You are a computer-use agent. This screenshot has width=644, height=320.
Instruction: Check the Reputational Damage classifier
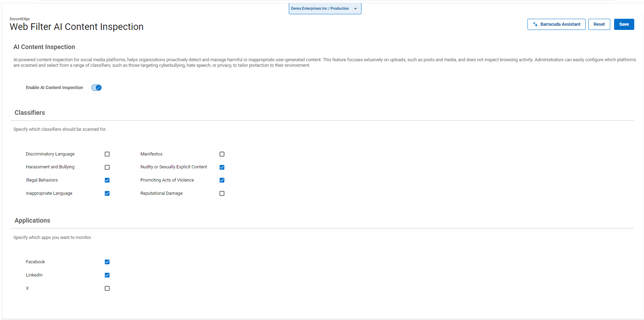222,193
